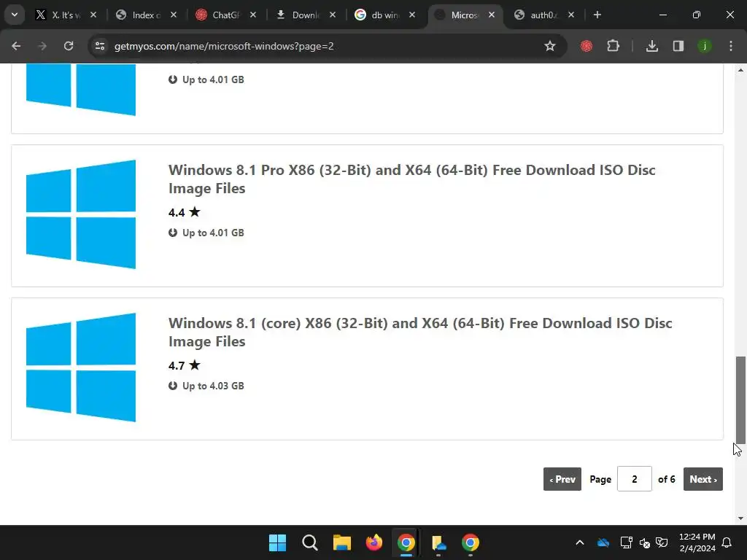Select the active Chrome taskbar icon
747x560 pixels.
point(406,542)
